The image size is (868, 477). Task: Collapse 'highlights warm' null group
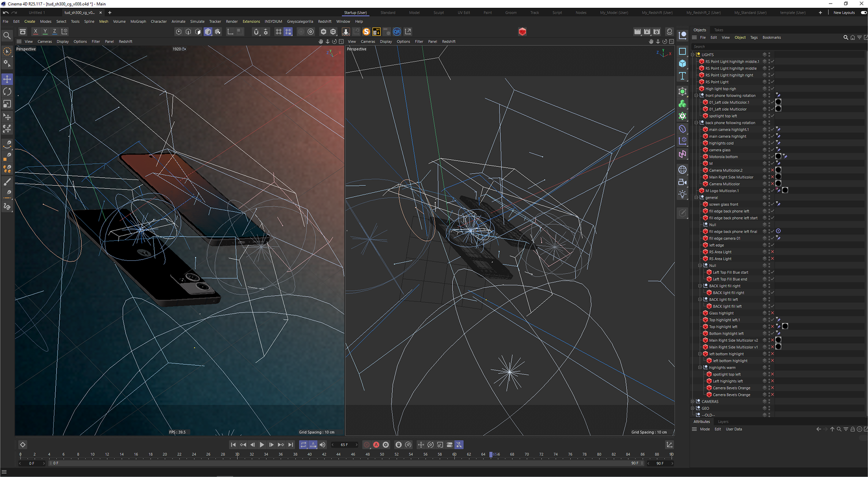700,368
